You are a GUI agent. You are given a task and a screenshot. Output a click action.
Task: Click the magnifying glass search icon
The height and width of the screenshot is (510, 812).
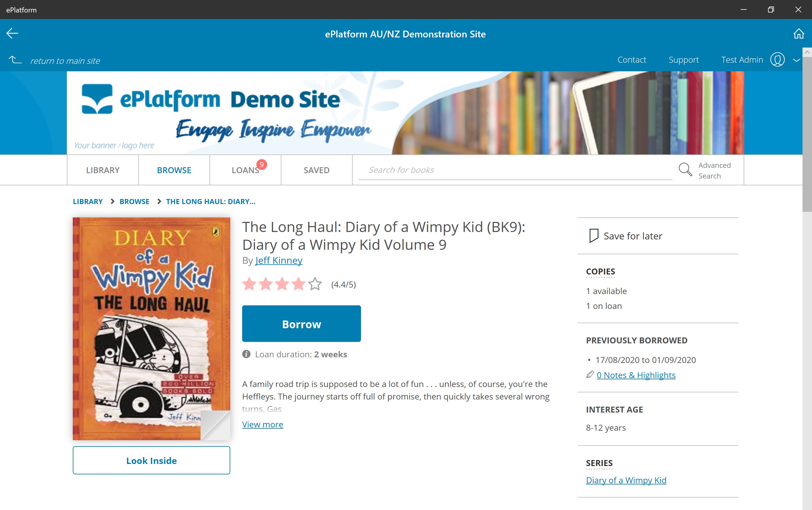[x=685, y=170]
